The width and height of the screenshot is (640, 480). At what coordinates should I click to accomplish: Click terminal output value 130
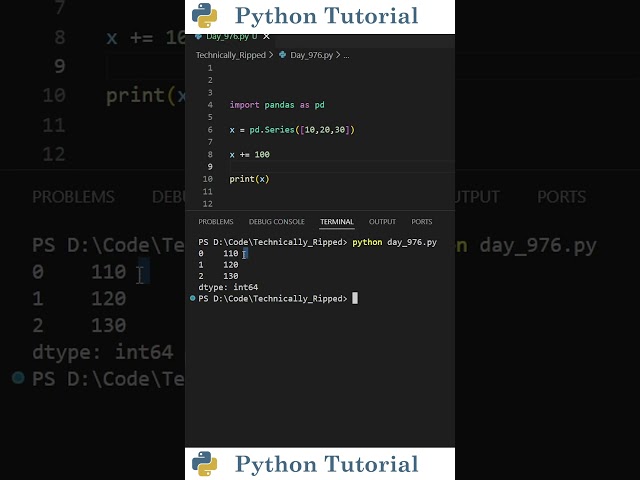(x=231, y=276)
